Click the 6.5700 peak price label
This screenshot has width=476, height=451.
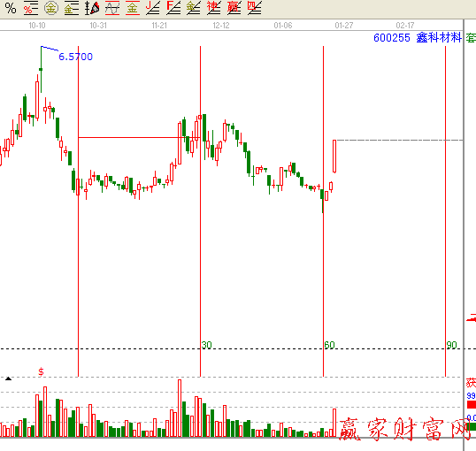coord(75,57)
